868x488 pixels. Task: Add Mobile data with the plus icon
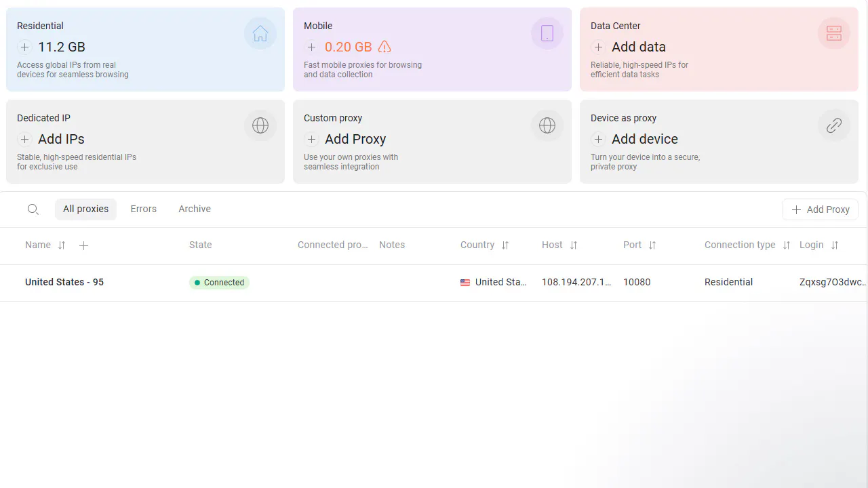(x=311, y=47)
